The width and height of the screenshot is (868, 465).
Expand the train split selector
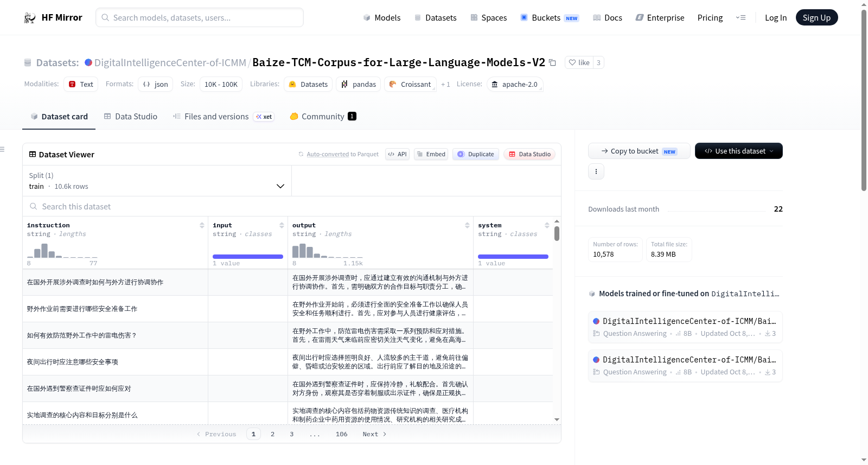[x=157, y=181]
